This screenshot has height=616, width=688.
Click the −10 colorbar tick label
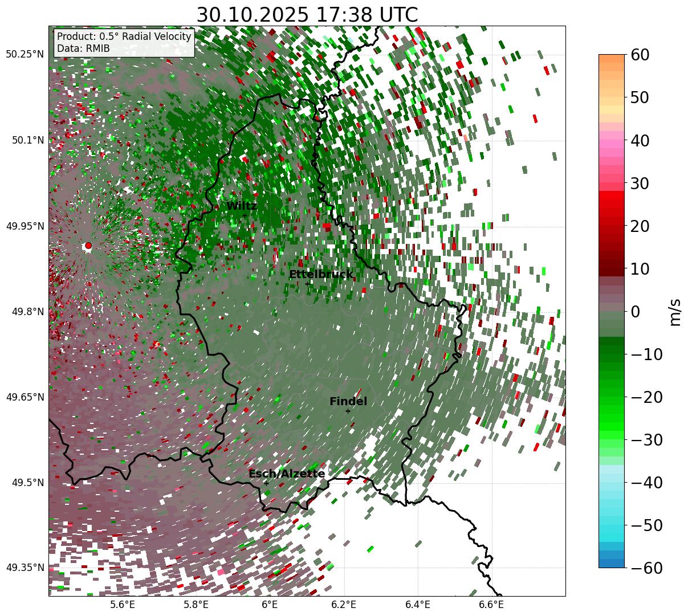point(646,354)
